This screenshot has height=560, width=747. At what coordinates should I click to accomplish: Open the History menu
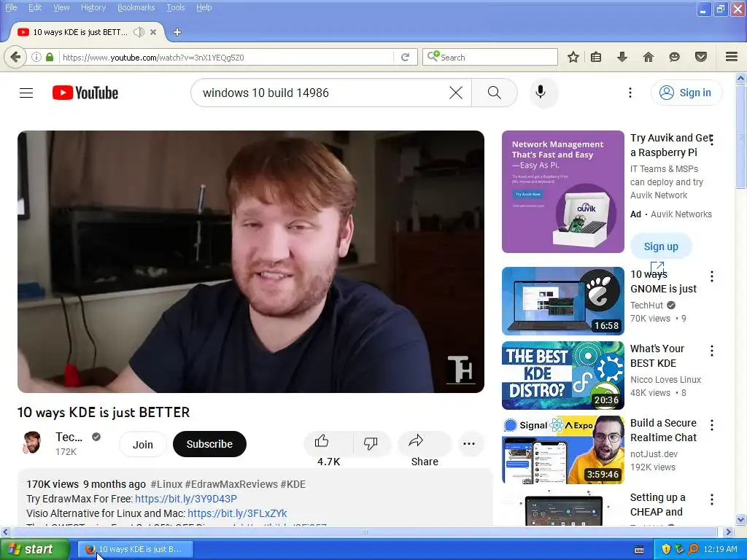pos(93,7)
